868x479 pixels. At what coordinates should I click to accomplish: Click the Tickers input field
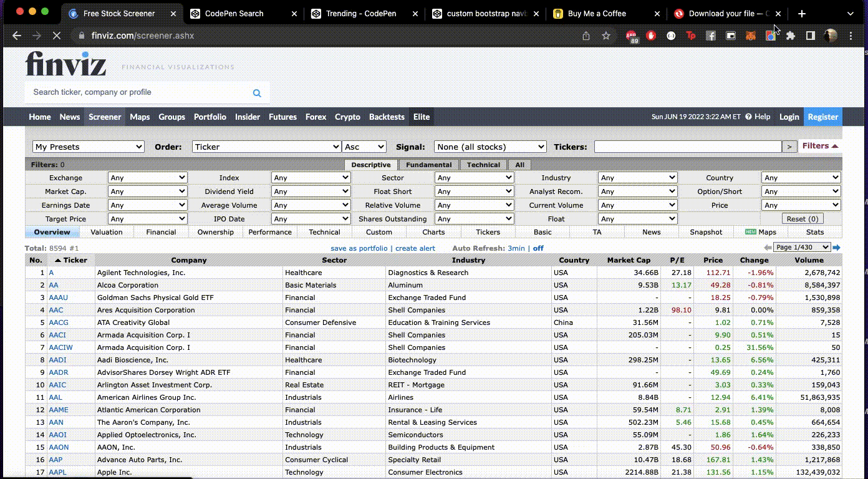[688, 147]
